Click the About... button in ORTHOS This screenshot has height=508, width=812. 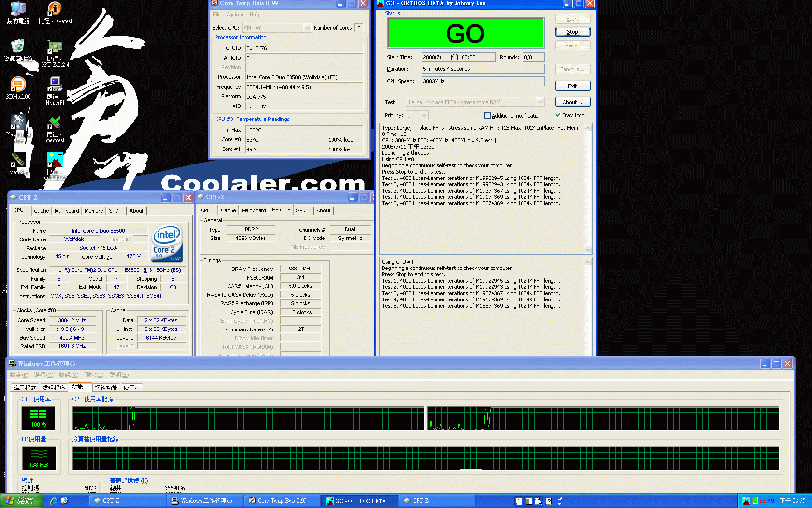[573, 102]
